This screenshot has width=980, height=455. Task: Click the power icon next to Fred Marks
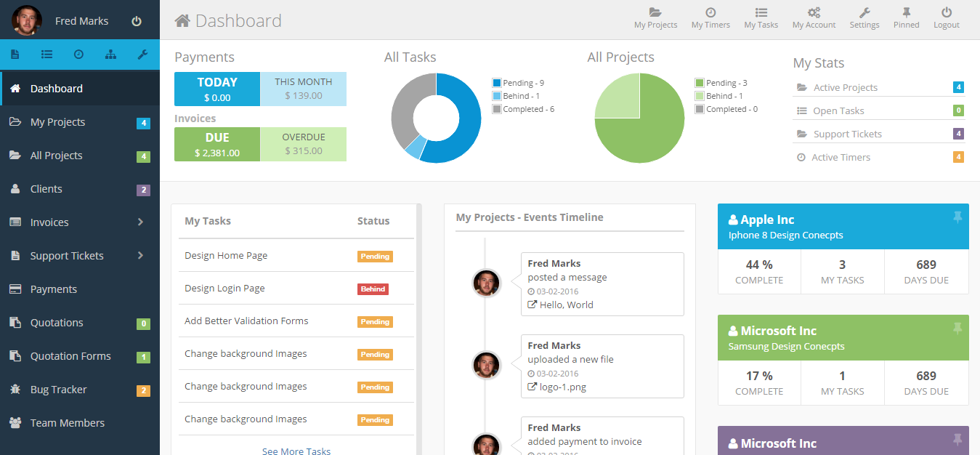pyautogui.click(x=136, y=21)
